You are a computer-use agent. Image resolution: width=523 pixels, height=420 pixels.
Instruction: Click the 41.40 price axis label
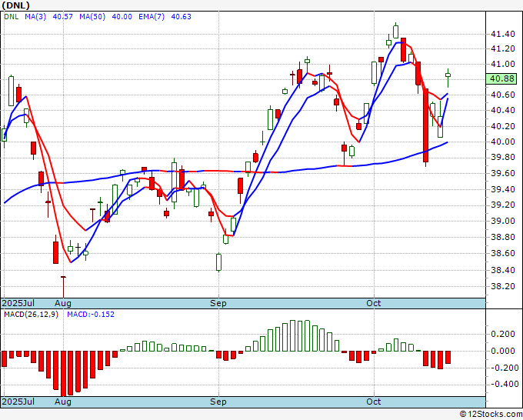pyautogui.click(x=502, y=34)
